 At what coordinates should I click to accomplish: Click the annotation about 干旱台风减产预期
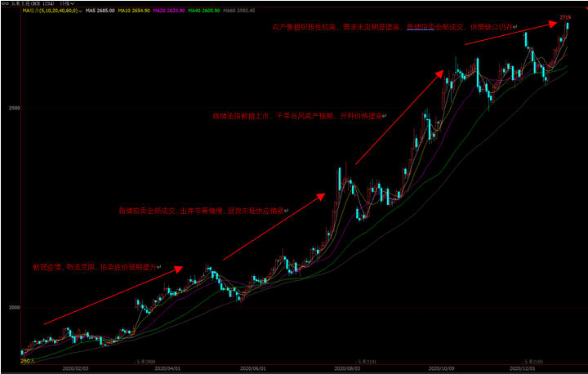[x=299, y=116]
